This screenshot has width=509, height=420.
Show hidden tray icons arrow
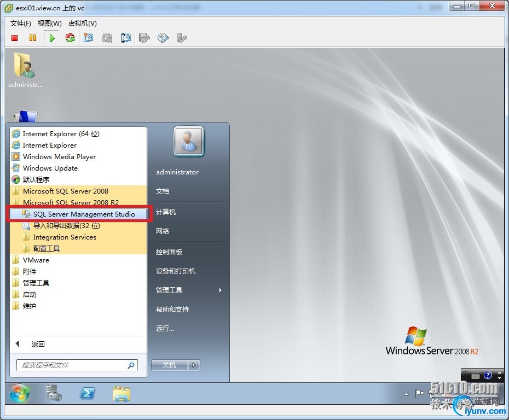(x=407, y=394)
